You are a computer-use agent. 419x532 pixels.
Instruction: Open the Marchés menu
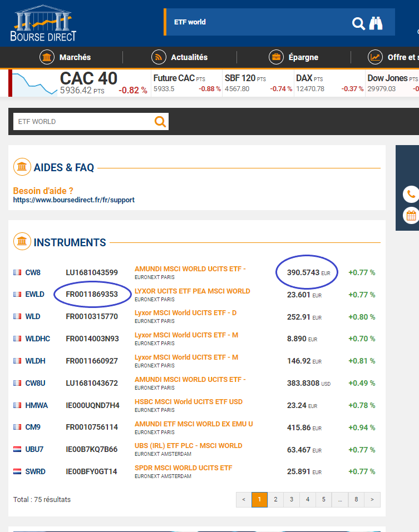[65, 57]
